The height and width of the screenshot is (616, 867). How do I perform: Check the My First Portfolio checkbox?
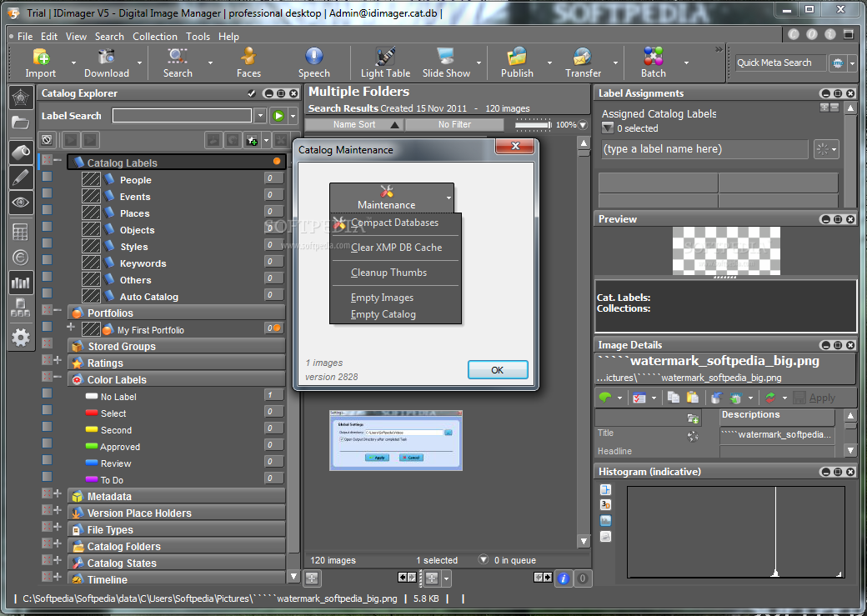pyautogui.click(x=48, y=326)
